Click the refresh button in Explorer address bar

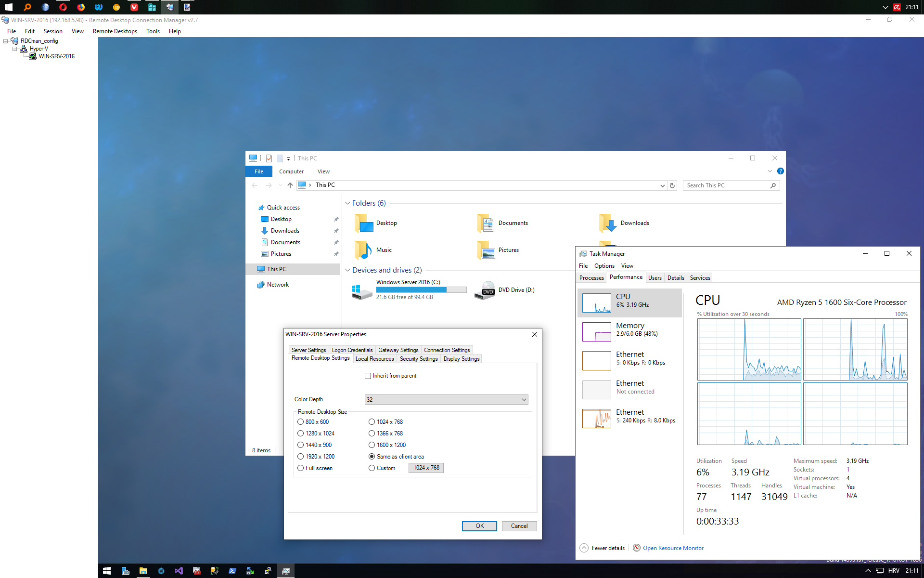coord(672,185)
